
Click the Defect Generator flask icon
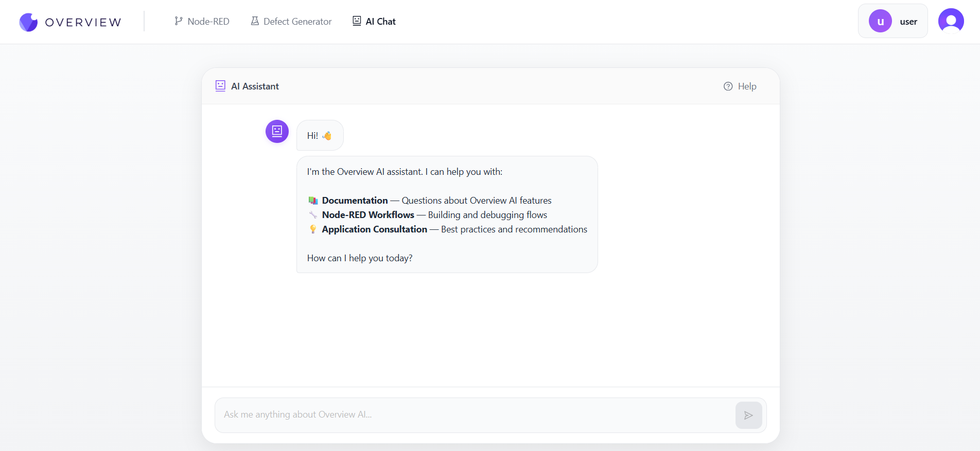[255, 21]
